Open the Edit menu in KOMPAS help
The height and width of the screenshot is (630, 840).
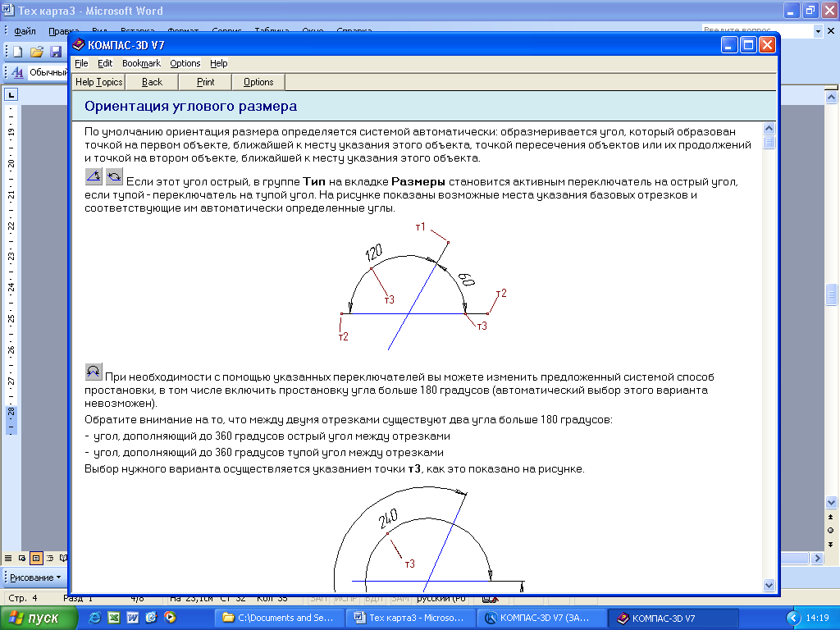tap(105, 63)
